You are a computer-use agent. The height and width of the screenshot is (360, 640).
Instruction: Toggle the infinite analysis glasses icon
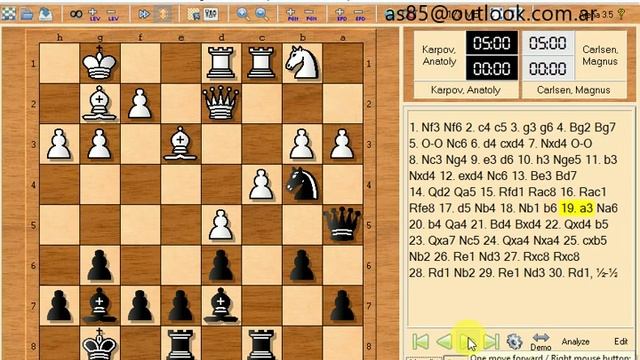(x=76, y=14)
